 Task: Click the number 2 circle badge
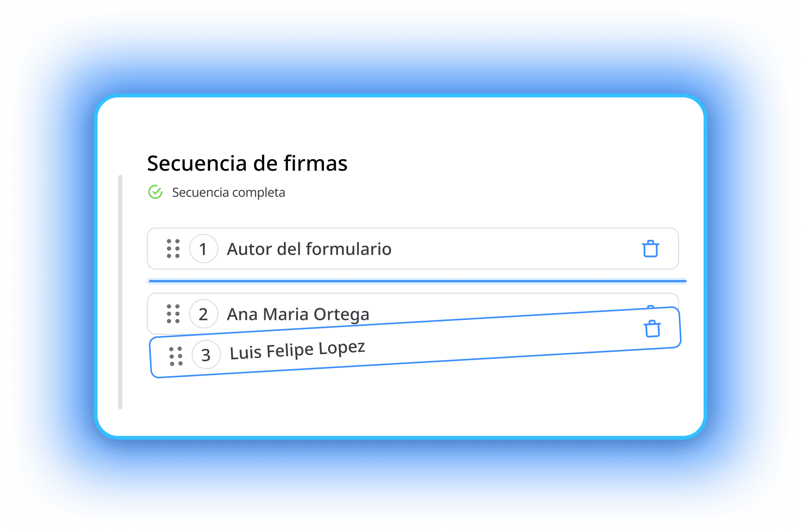tap(204, 314)
